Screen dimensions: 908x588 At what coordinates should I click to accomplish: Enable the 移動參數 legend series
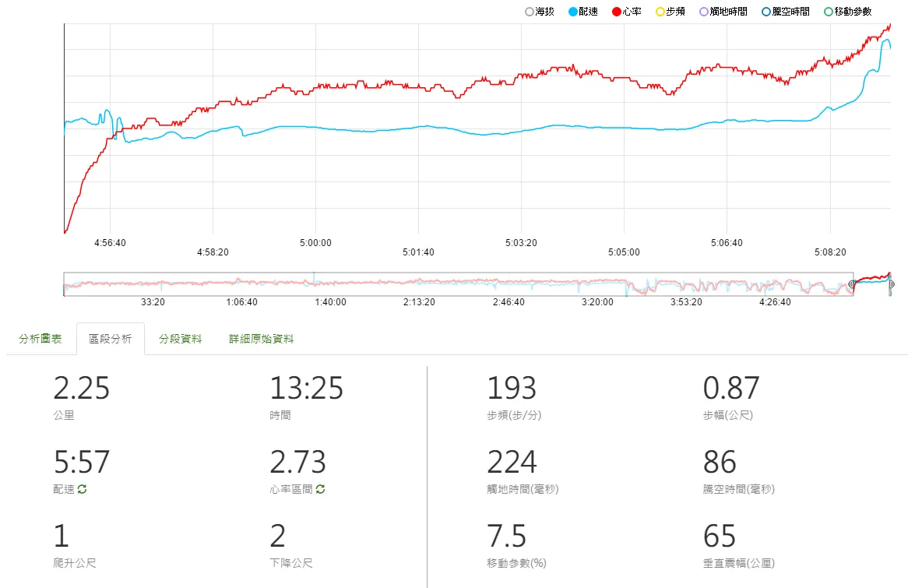848,12
